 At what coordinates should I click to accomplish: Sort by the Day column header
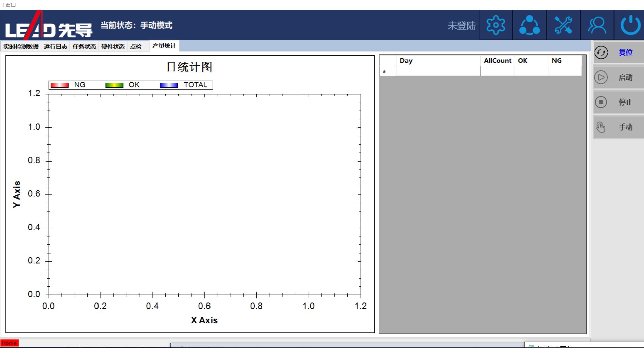pos(438,61)
